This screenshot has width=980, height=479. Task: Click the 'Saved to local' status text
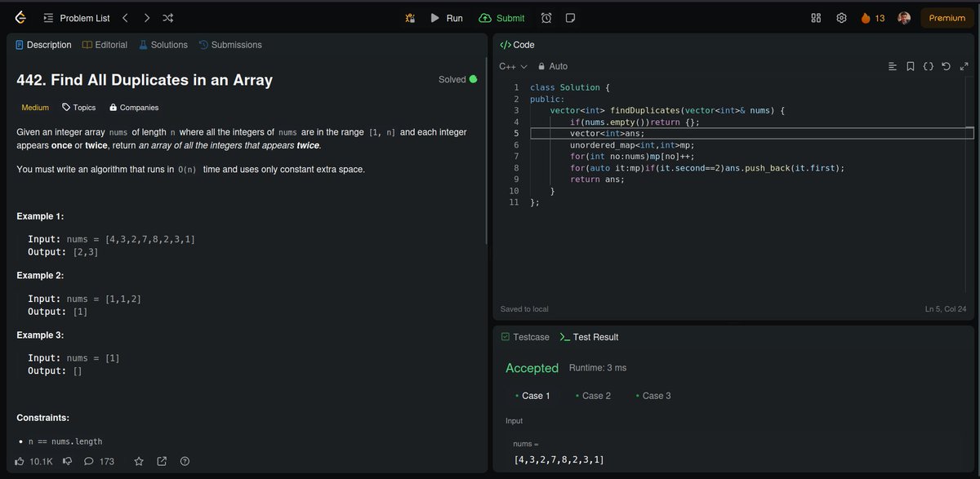click(x=524, y=309)
